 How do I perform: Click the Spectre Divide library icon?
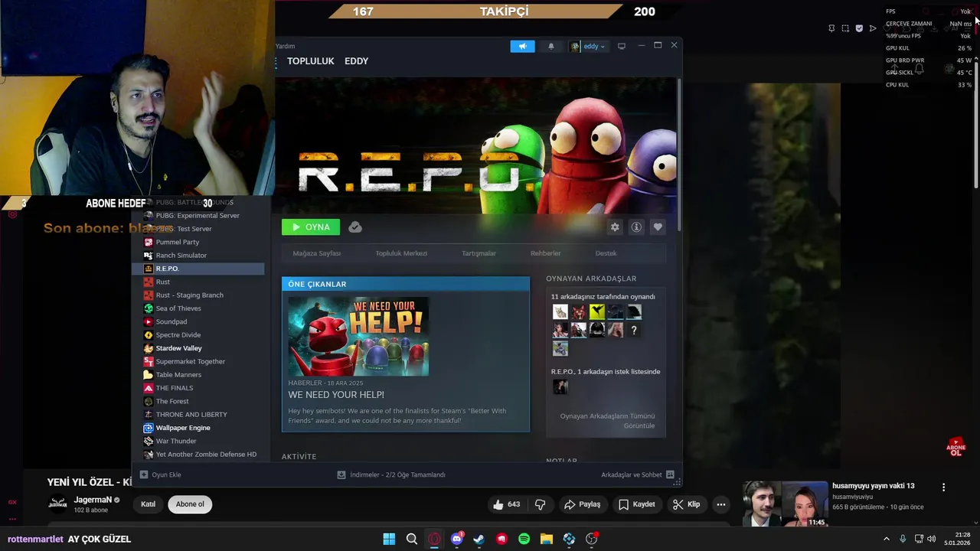click(x=149, y=335)
